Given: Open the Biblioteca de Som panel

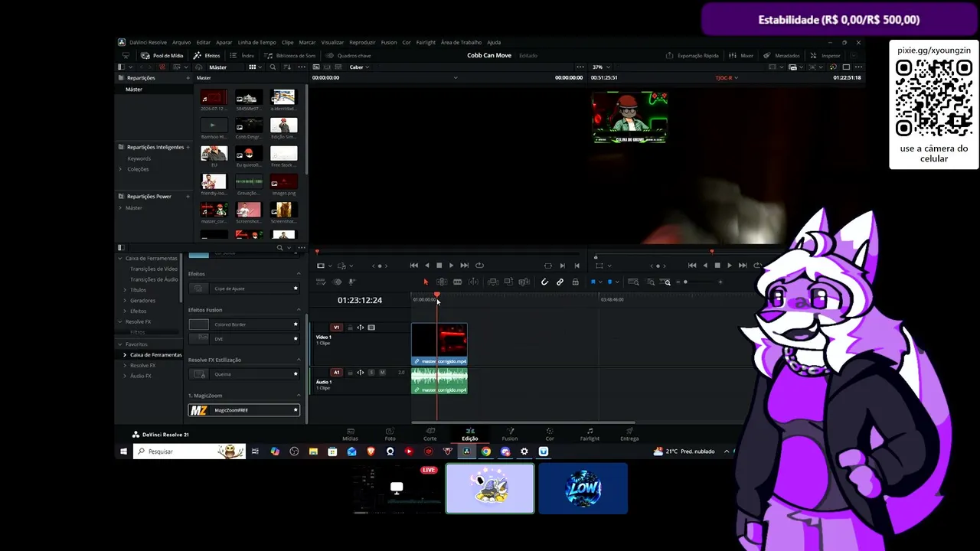Looking at the screenshot, I should point(290,56).
